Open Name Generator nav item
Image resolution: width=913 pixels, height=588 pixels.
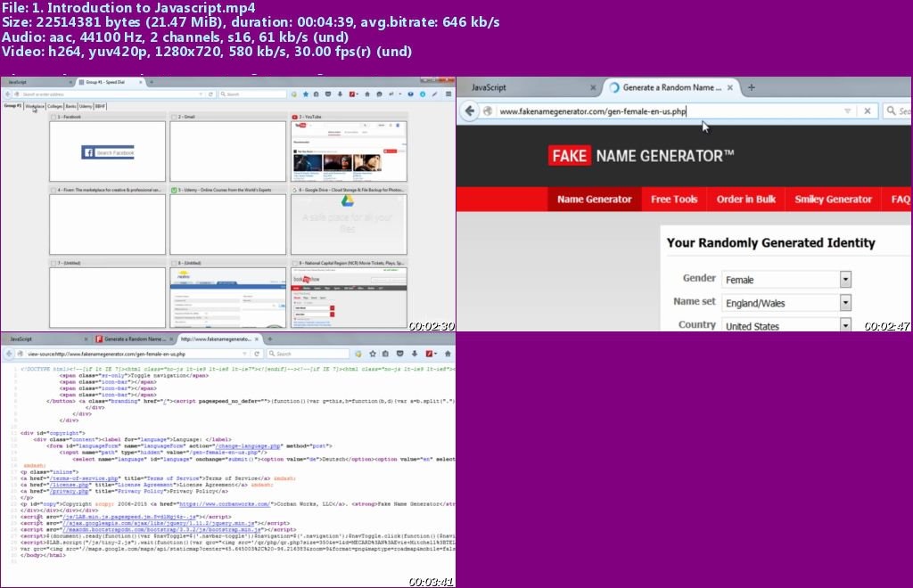tap(594, 199)
